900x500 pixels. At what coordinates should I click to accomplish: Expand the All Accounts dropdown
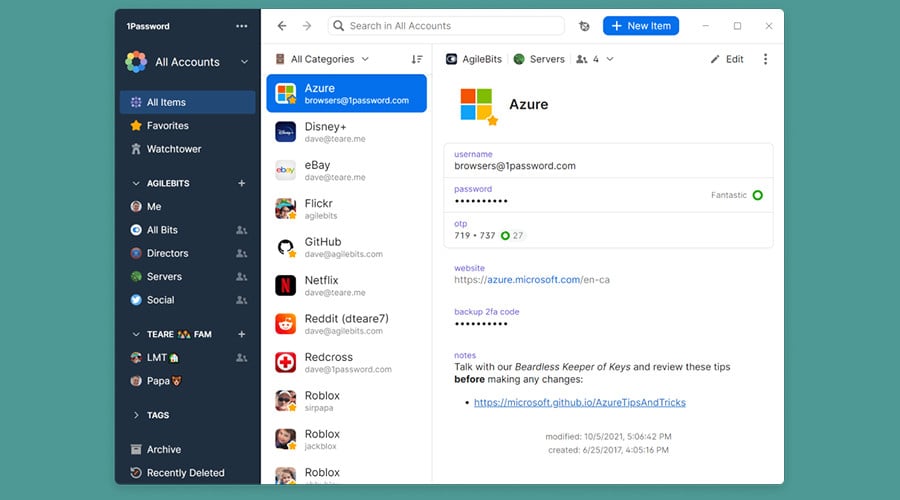coord(244,62)
